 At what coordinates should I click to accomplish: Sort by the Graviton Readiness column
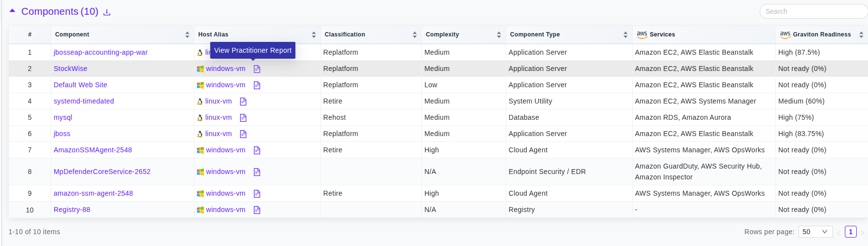point(861,35)
